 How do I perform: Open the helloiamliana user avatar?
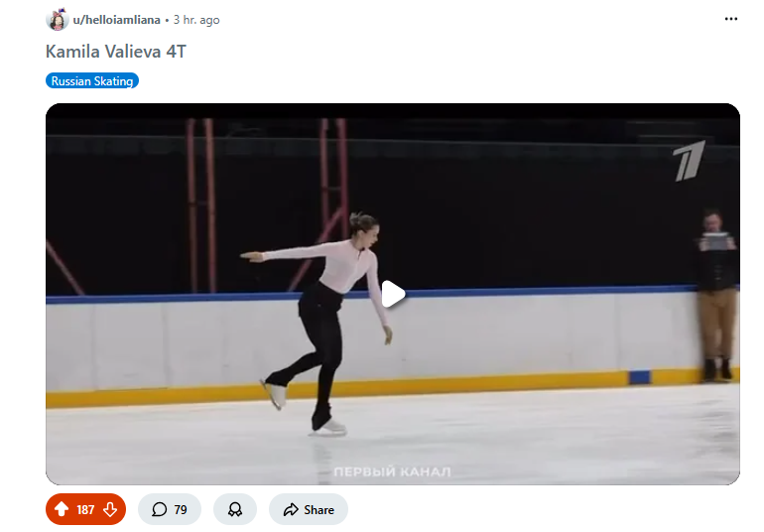(x=58, y=20)
